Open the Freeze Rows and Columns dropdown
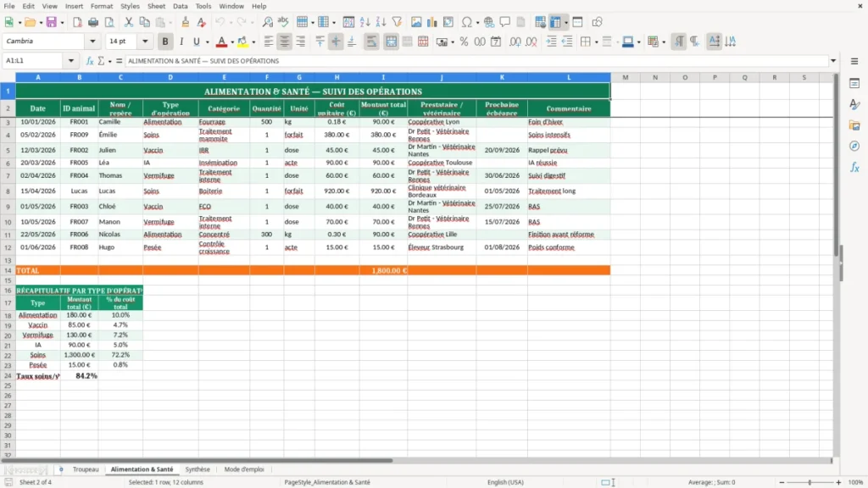 click(x=565, y=23)
